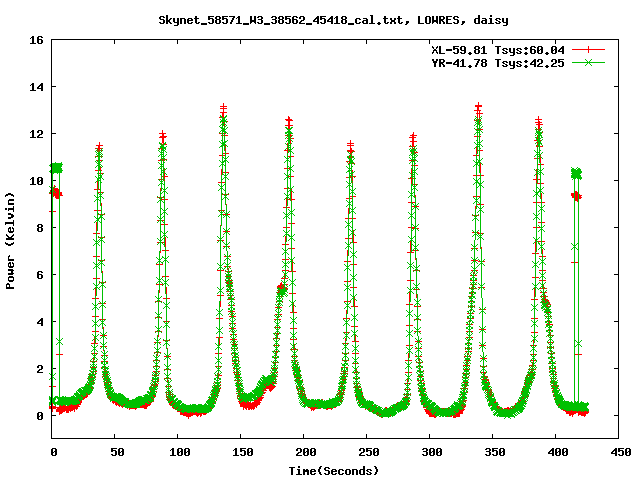Click the small shoulder bump near 180 seconds
640x480 pixels.
pos(281,288)
